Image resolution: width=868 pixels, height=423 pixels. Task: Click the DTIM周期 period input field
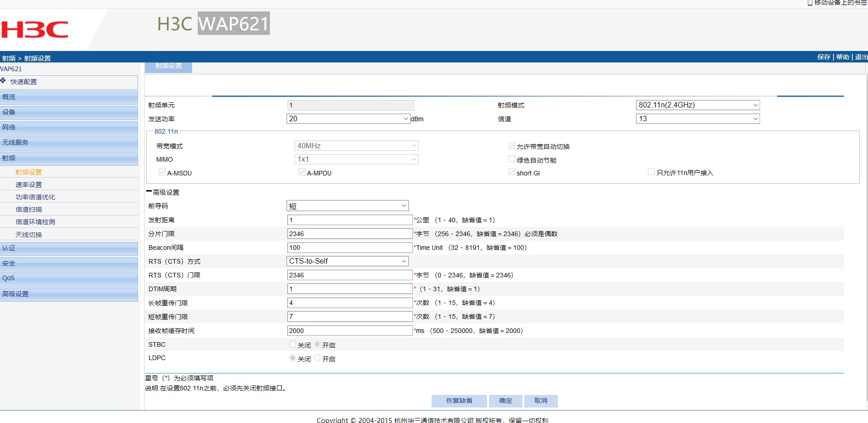pos(350,289)
